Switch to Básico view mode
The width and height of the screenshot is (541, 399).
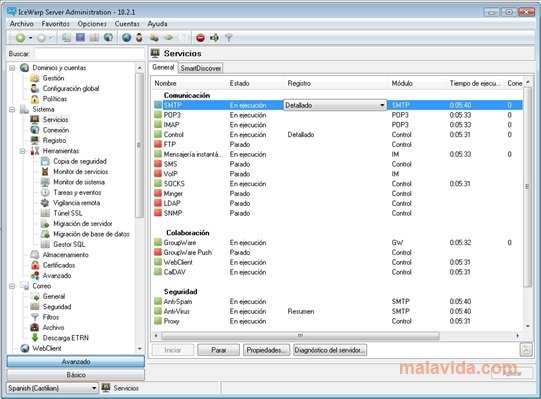coord(76,375)
